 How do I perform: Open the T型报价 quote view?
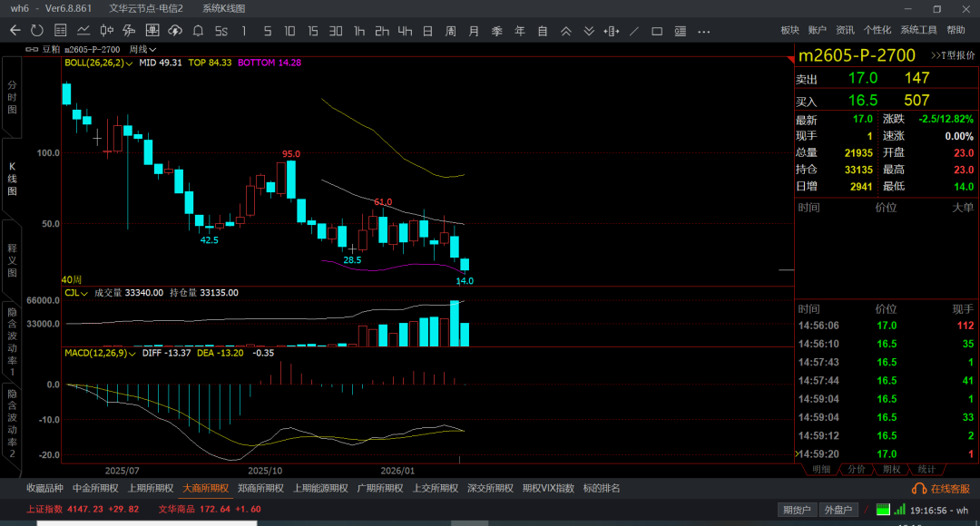point(953,55)
